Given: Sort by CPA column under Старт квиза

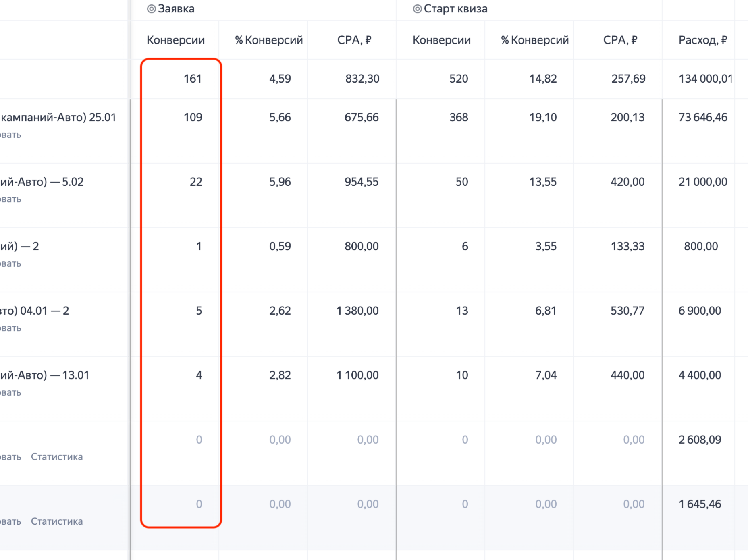Looking at the screenshot, I should tap(620, 40).
